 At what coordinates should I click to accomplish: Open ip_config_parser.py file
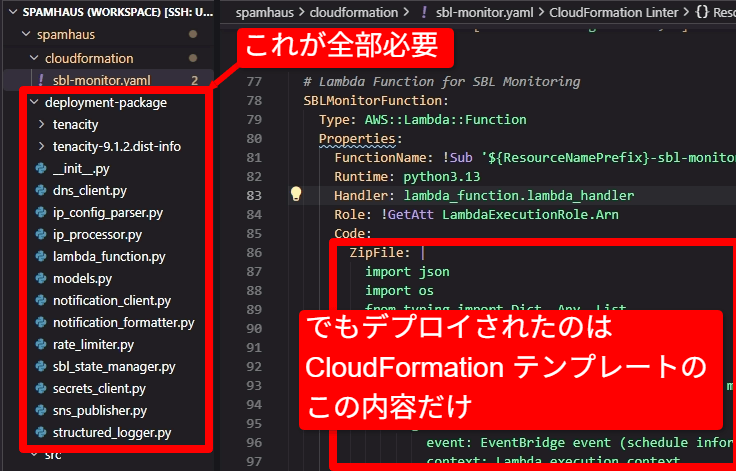tap(107, 212)
